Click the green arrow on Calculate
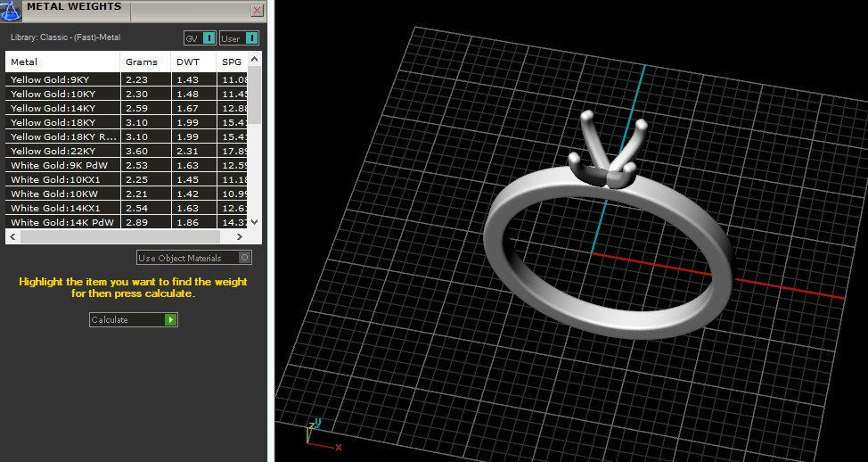The width and height of the screenshot is (868, 462). (x=170, y=319)
